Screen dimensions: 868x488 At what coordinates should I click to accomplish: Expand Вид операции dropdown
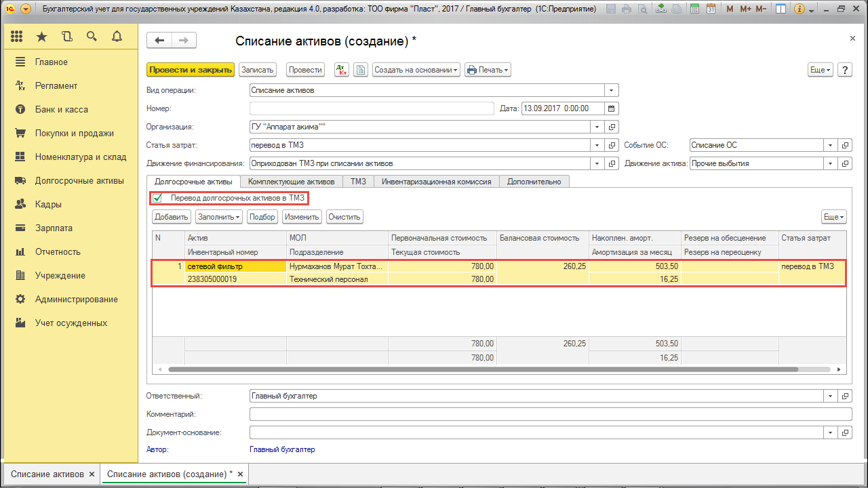(611, 90)
